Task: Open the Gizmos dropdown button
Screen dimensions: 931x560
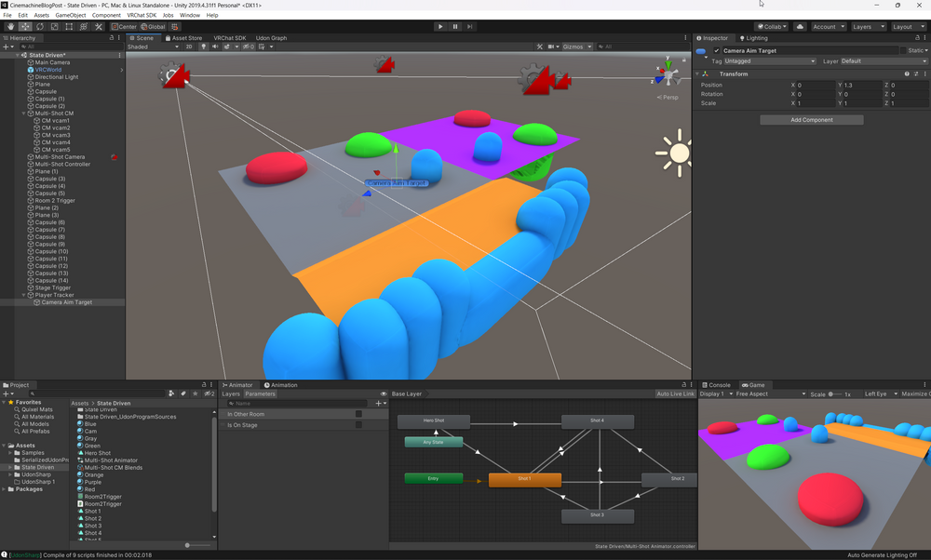Action: click(573, 47)
